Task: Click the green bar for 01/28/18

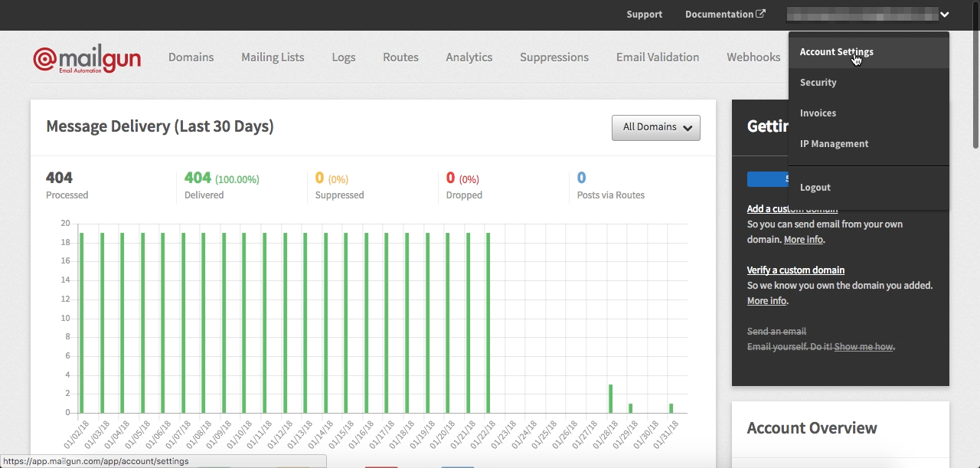Action: point(610,399)
